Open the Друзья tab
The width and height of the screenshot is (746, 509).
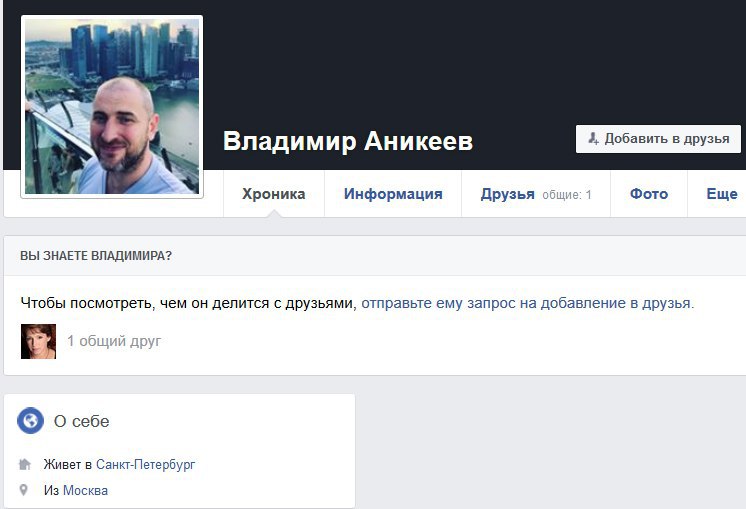508,194
